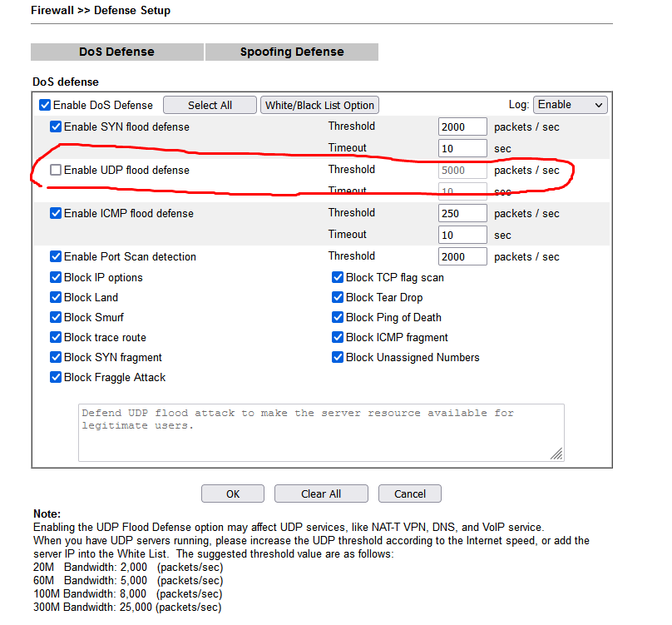Uncheck Block Ping of Death
Viewport: 672px width, 625px height.
(338, 318)
